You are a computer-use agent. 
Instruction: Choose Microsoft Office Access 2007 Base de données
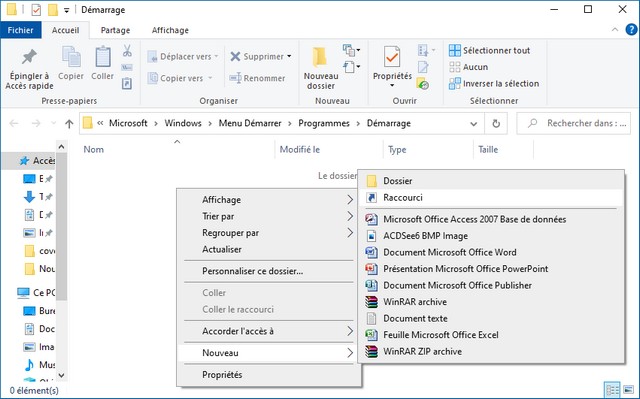click(491, 219)
